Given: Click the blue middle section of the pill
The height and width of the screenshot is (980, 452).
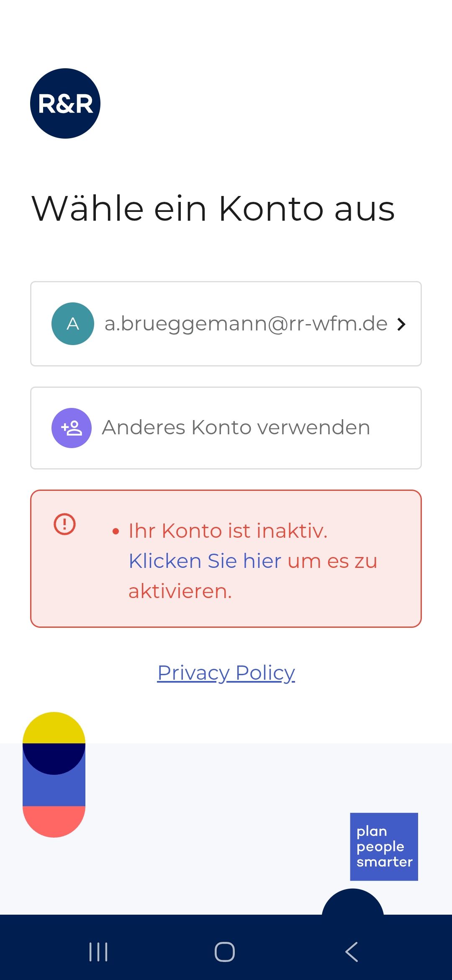Looking at the screenshot, I should (x=54, y=791).
